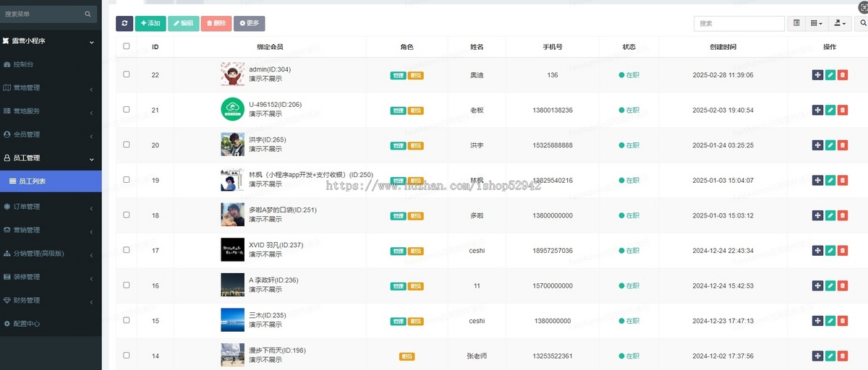Delete the employee row with ID 15
The image size is (868, 370).
tap(842, 321)
